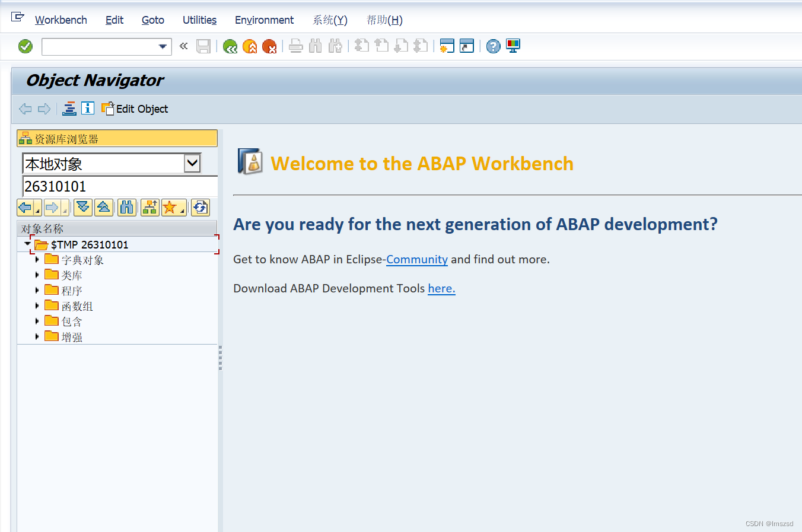Click the Display Object List icon
The width and height of the screenshot is (802, 532).
[69, 109]
